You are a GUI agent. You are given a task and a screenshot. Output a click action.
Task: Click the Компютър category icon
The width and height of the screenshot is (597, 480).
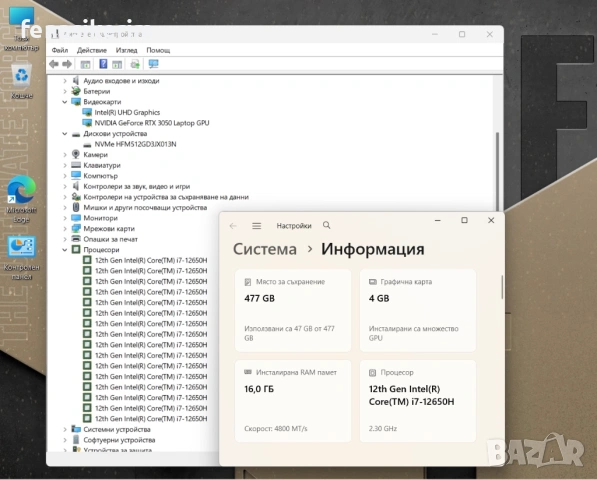pyautogui.click(x=76, y=175)
